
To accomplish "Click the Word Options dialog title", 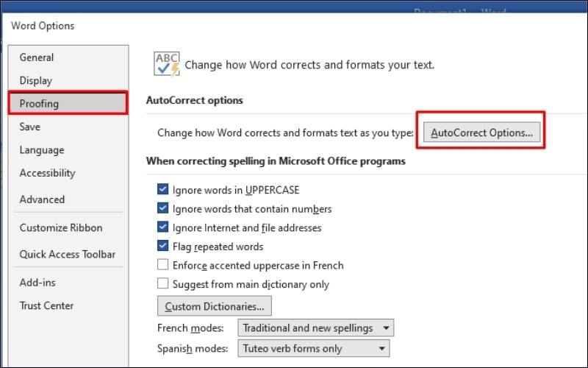I will 43,26.
